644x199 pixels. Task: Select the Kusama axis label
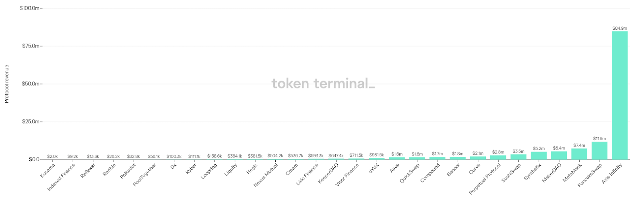coord(47,170)
